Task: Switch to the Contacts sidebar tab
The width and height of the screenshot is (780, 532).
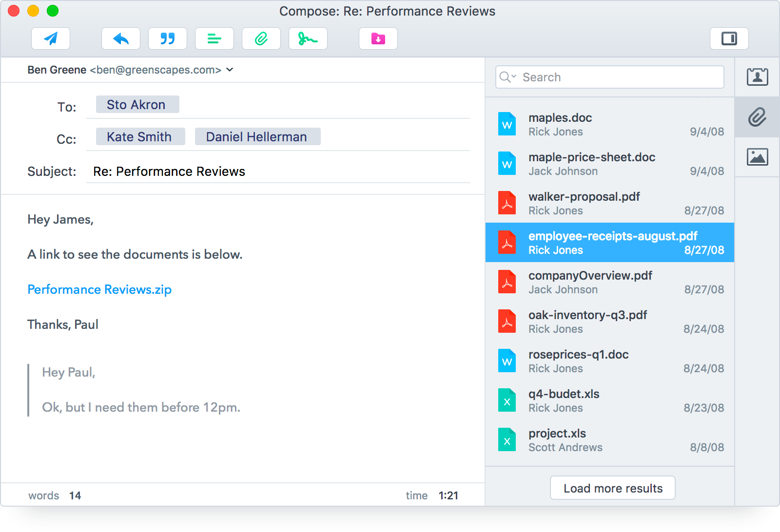Action: [x=757, y=77]
